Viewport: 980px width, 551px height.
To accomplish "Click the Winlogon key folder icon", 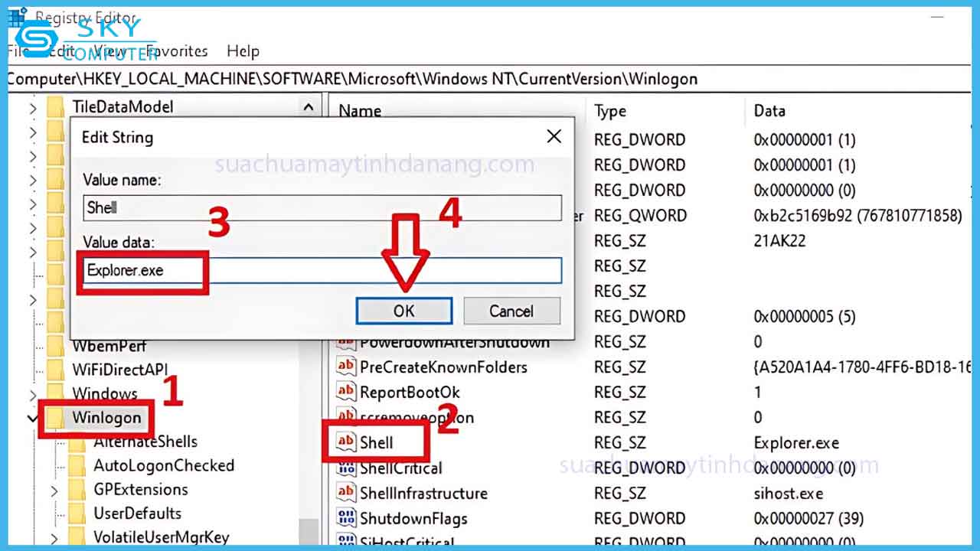I will point(55,418).
